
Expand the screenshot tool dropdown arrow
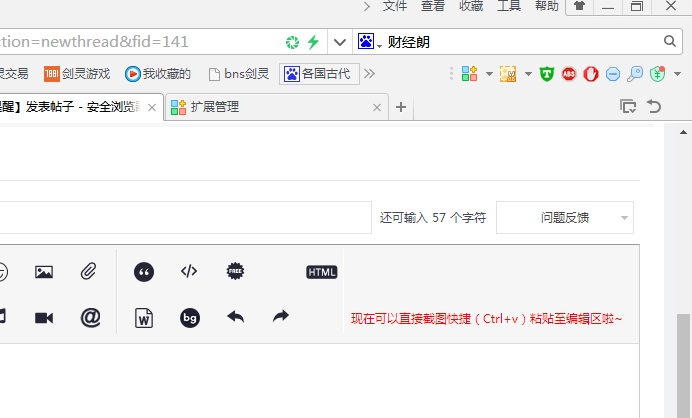pyautogui.click(x=528, y=74)
